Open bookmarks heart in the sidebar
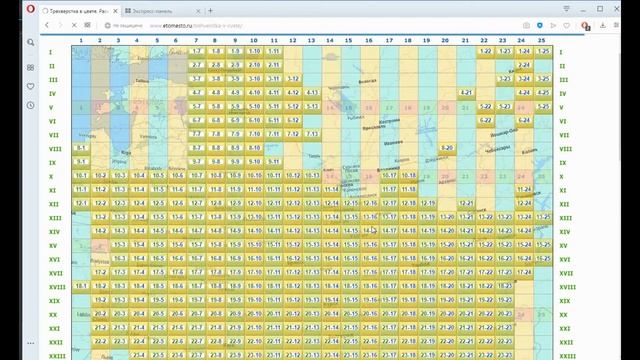Screen dimensions: 640x360 point(31,86)
